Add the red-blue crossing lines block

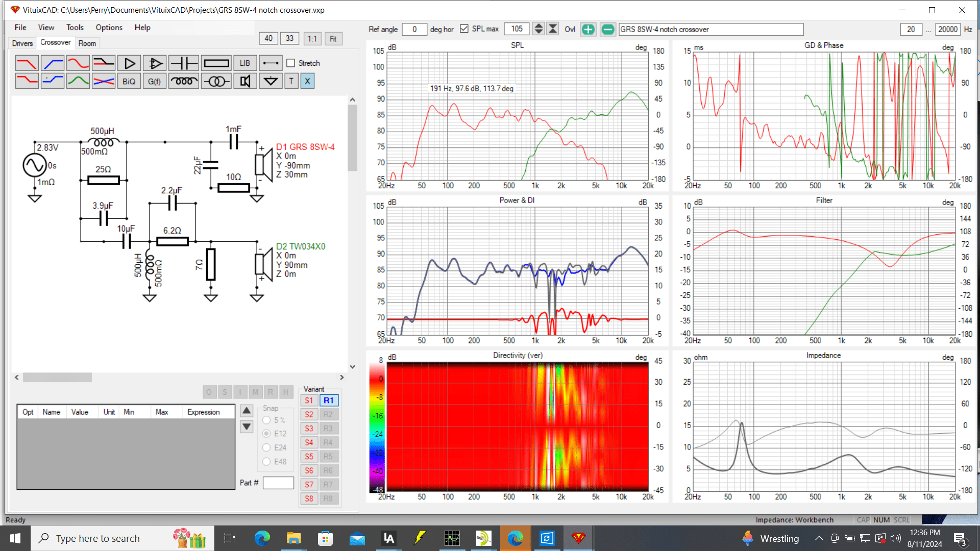click(x=103, y=81)
